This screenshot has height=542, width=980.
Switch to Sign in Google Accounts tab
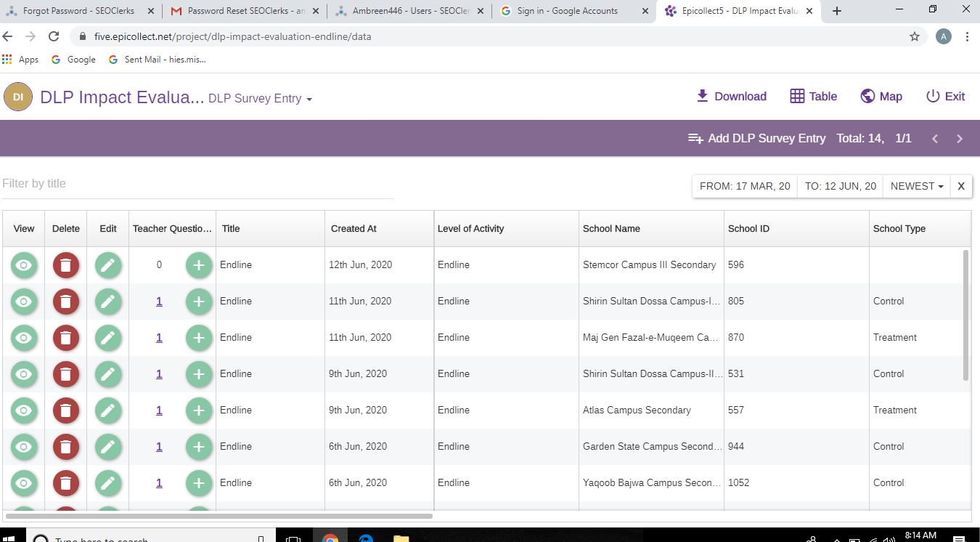(574, 11)
